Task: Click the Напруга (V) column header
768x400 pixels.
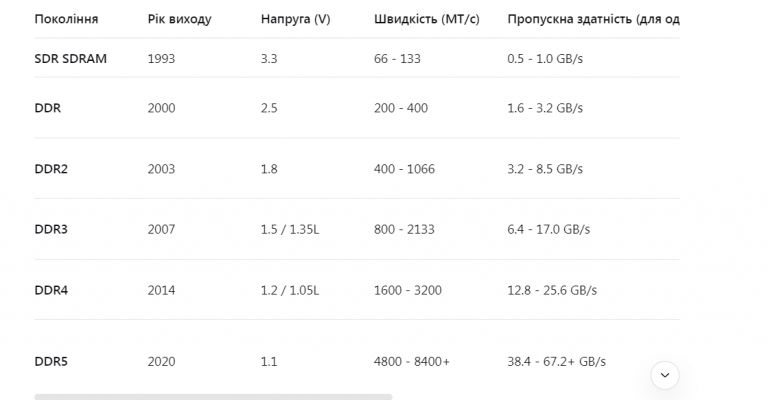Action: [295, 19]
